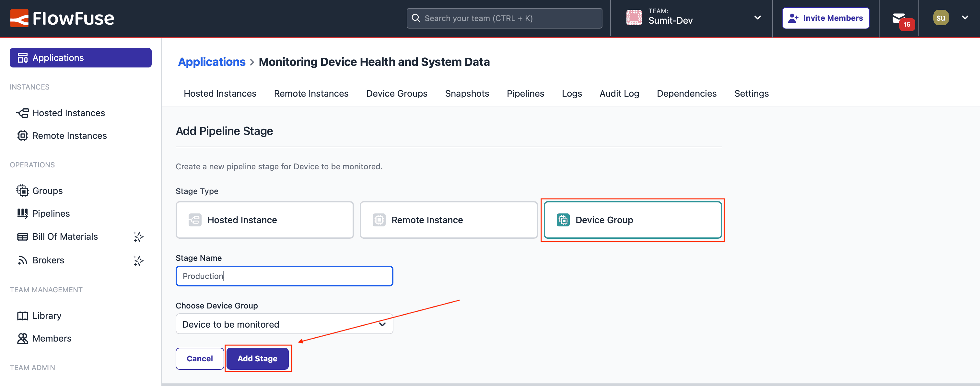Switch to the Snapshots tab
The image size is (980, 386).
pyautogui.click(x=467, y=93)
